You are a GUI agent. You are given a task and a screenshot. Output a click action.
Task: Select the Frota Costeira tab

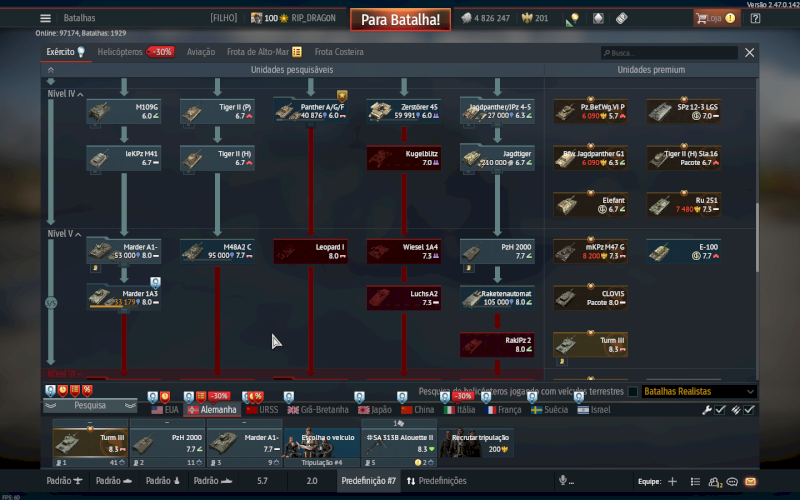339,52
